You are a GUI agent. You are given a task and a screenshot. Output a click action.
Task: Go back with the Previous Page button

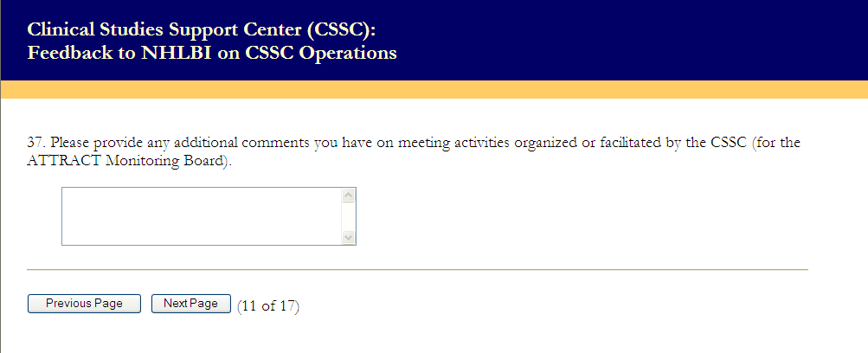[84, 304]
